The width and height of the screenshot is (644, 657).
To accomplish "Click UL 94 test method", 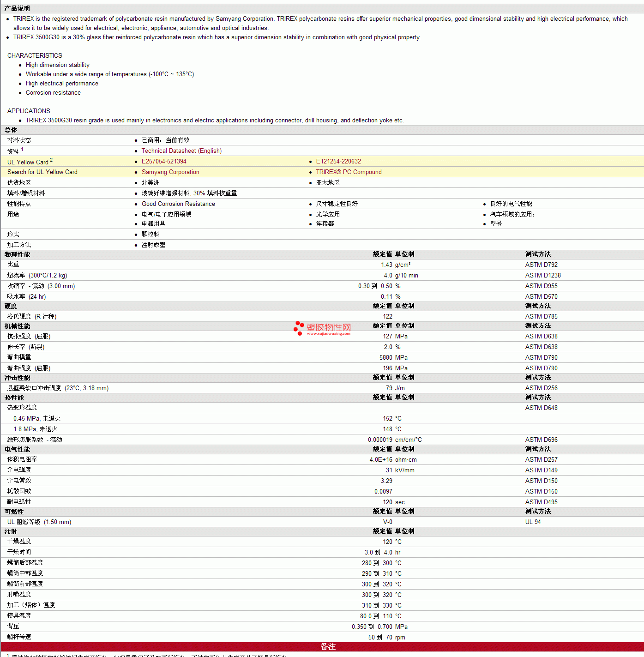I will tap(533, 522).
